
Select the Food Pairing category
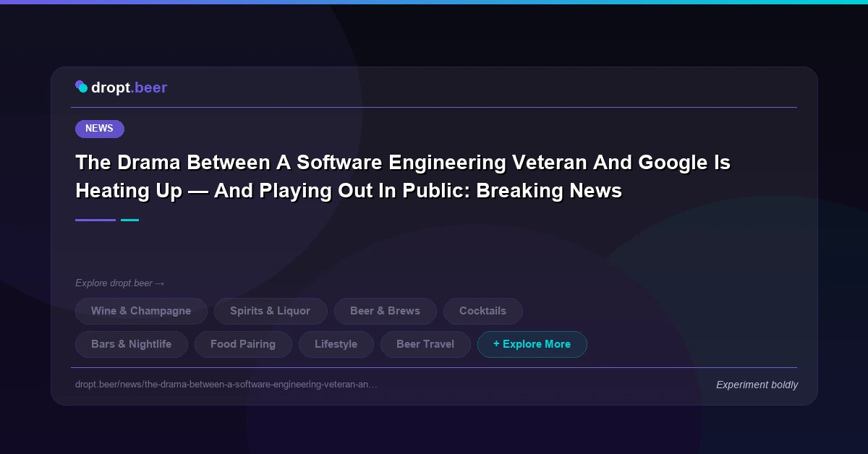tap(243, 344)
